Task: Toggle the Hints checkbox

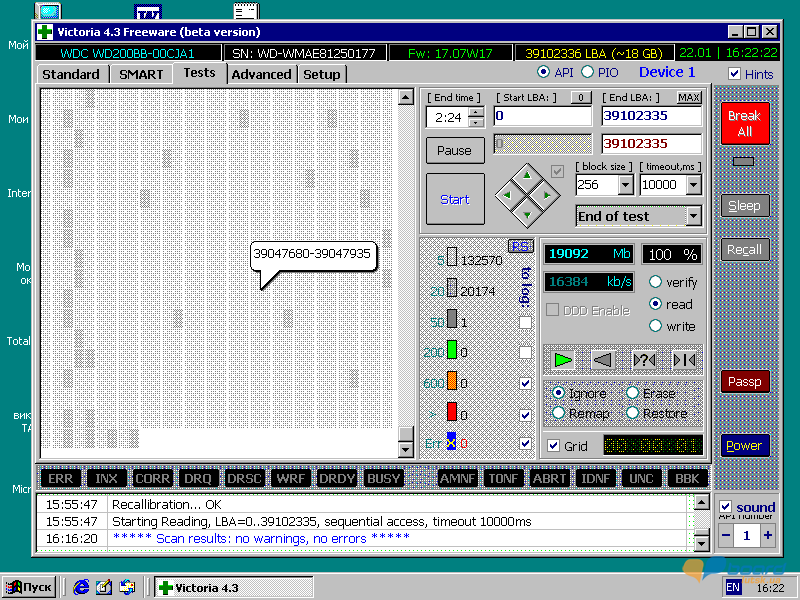Action: [x=735, y=74]
